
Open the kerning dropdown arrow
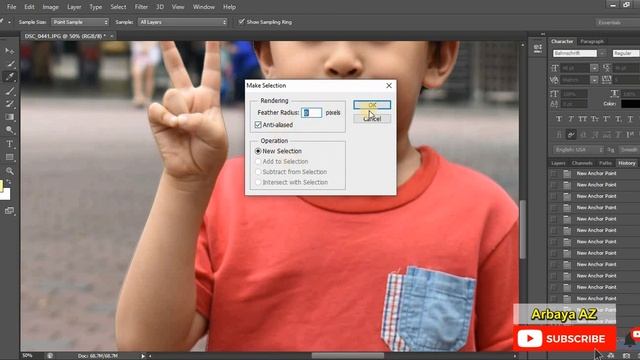[x=594, y=80]
